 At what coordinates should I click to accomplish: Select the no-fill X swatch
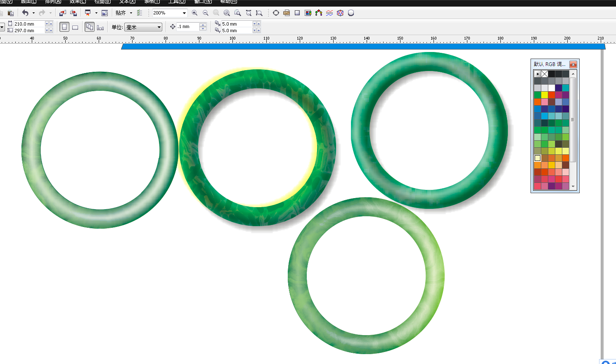tap(544, 74)
